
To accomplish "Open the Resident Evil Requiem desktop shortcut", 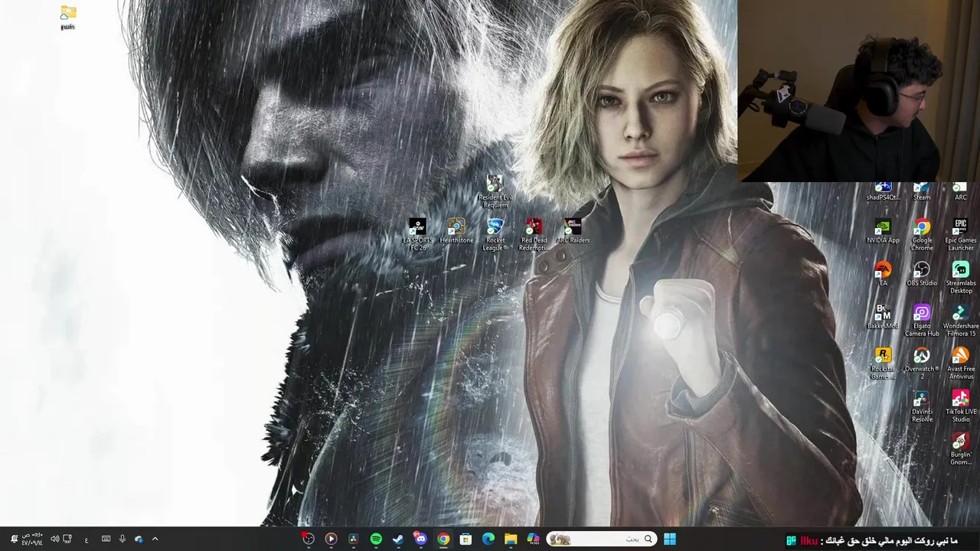I will [495, 191].
